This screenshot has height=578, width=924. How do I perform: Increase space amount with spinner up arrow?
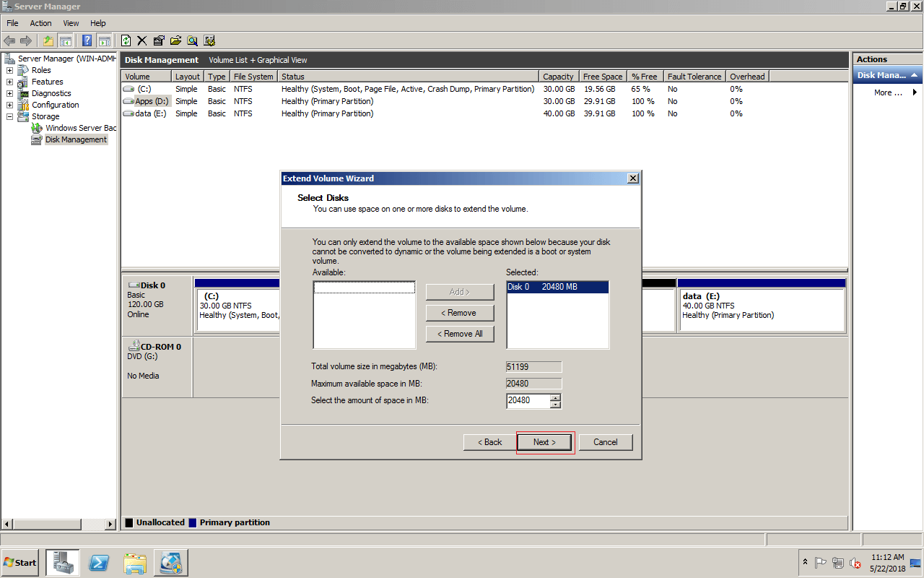pyautogui.click(x=555, y=397)
